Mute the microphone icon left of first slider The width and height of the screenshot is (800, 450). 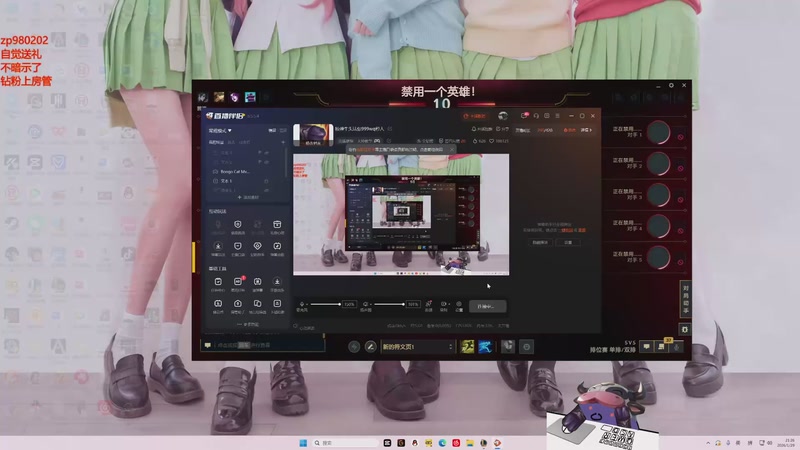(302, 304)
